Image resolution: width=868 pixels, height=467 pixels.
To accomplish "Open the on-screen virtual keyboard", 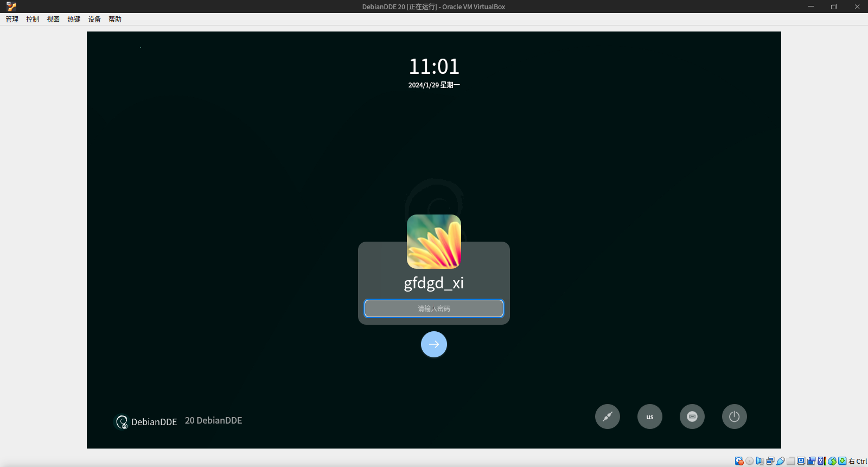I will (692, 416).
